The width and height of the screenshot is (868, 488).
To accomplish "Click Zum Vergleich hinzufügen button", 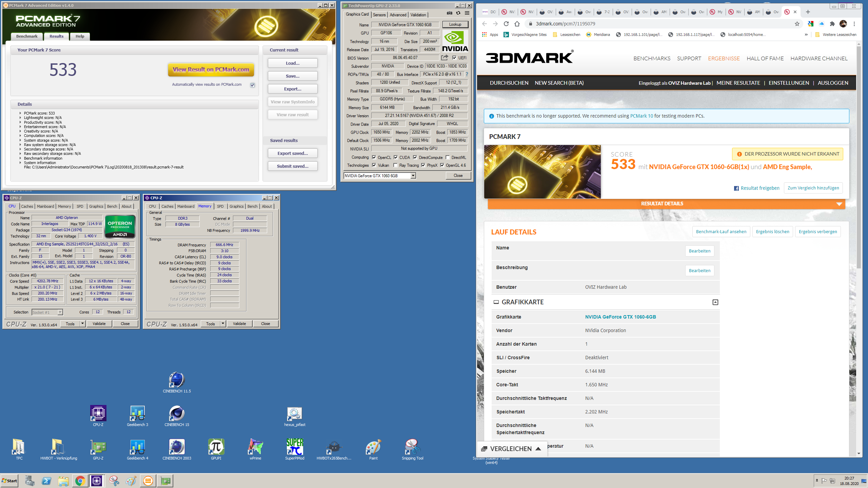I will click(x=813, y=188).
